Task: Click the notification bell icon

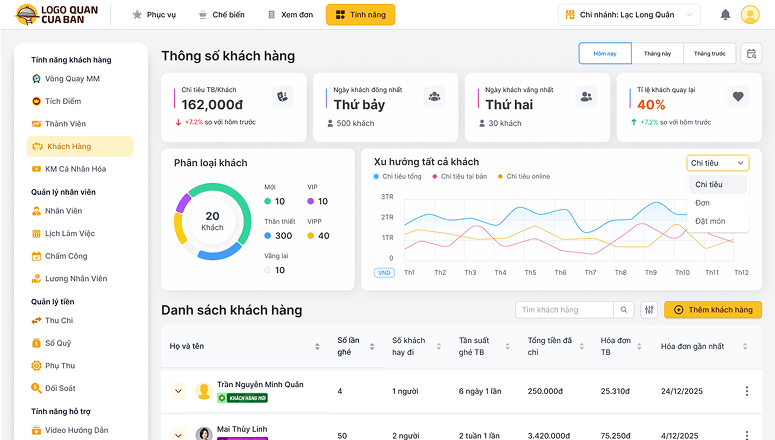Action: [725, 15]
